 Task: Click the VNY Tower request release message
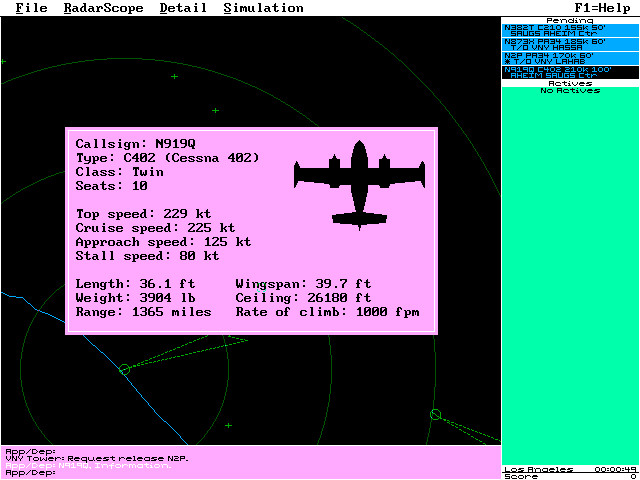tap(97, 459)
